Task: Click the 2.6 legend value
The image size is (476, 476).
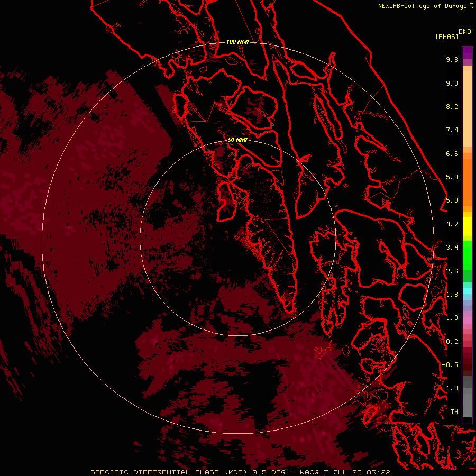Action: (x=452, y=271)
